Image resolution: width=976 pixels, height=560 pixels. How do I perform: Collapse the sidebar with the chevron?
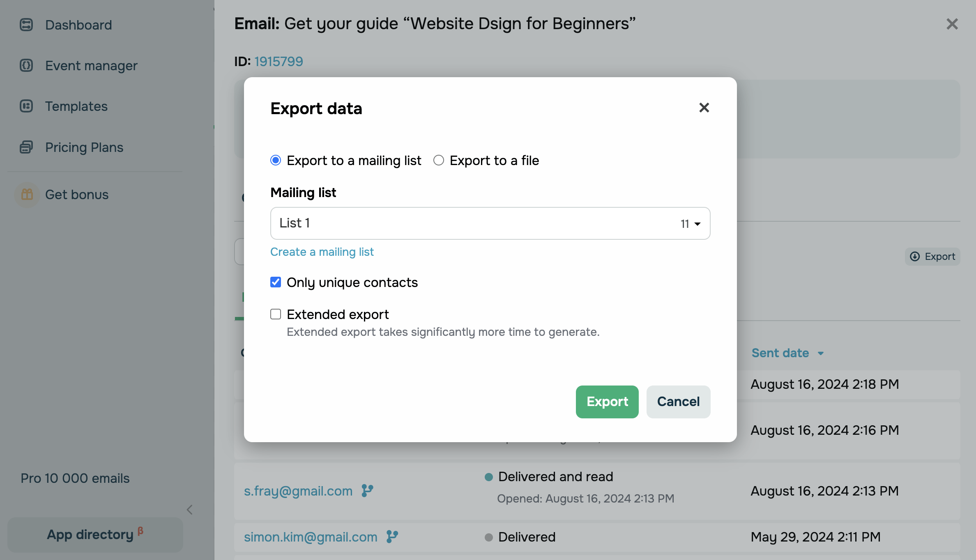(x=189, y=510)
